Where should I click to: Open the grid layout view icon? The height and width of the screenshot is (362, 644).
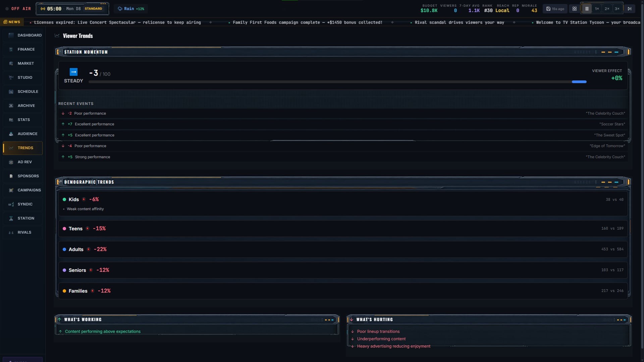click(575, 9)
